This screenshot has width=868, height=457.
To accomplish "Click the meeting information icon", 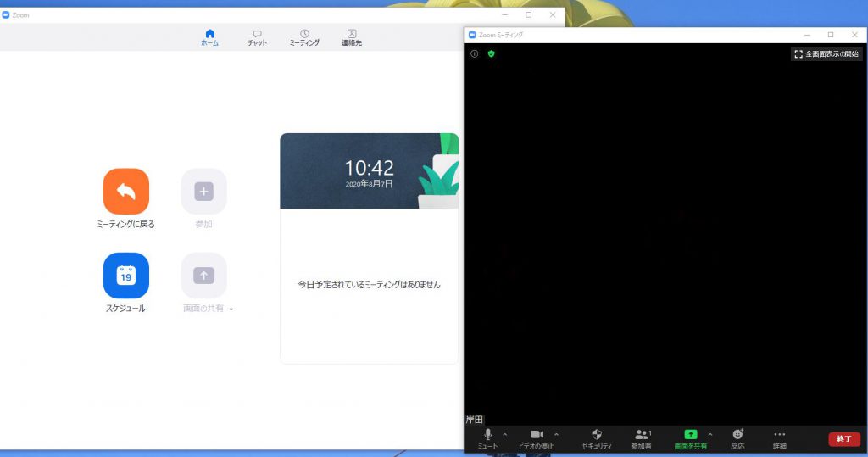I will tap(474, 53).
